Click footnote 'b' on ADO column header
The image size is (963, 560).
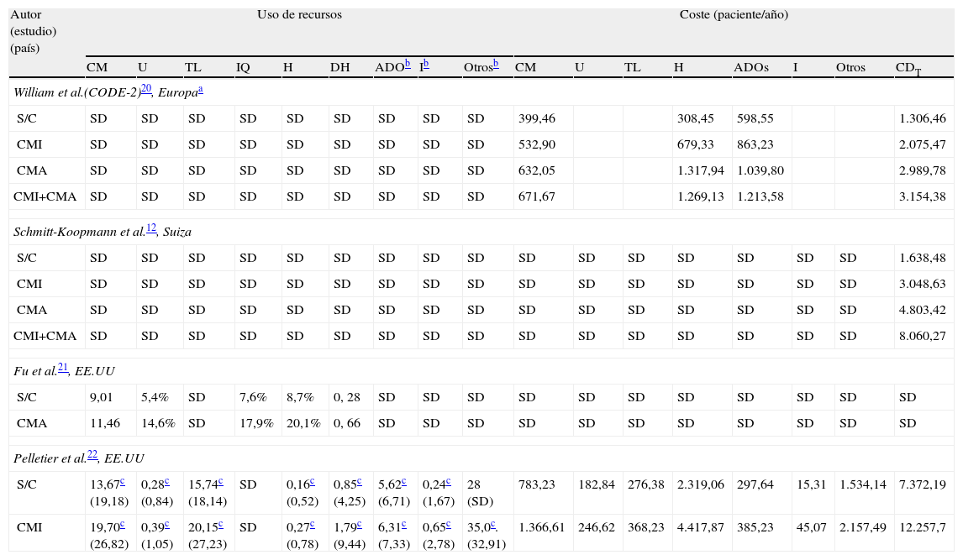click(408, 64)
